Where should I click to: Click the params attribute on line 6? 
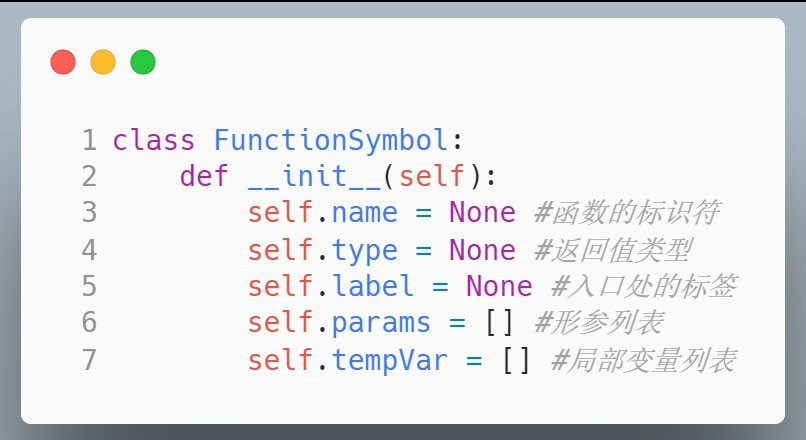coord(381,323)
